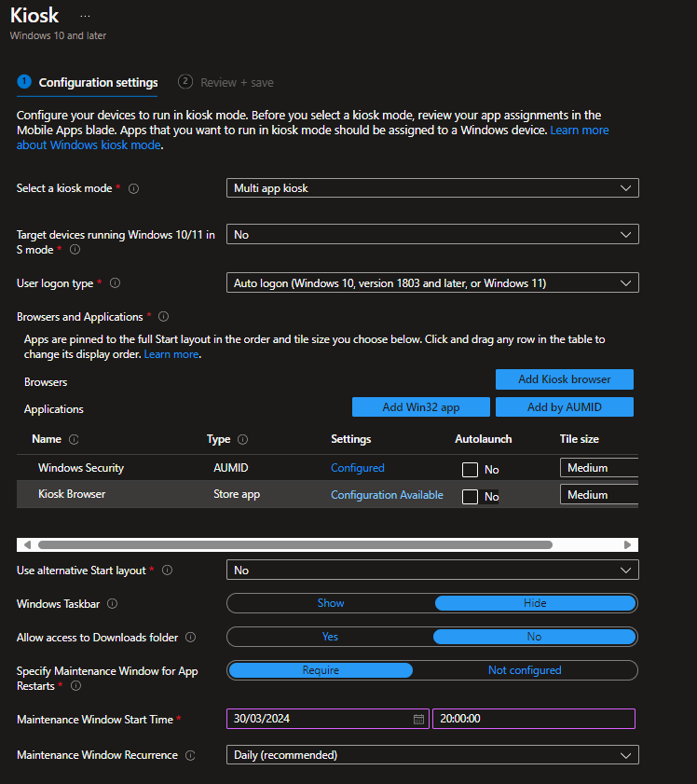The image size is (697, 784).
Task: Click info icon beside Maintenance Window Recurrence
Action: [190, 755]
